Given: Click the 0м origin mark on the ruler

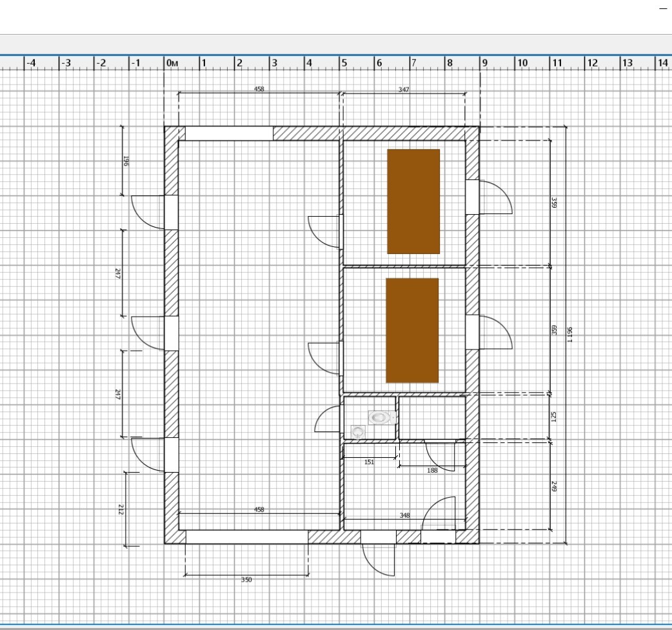Looking at the screenshot, I should point(172,63).
